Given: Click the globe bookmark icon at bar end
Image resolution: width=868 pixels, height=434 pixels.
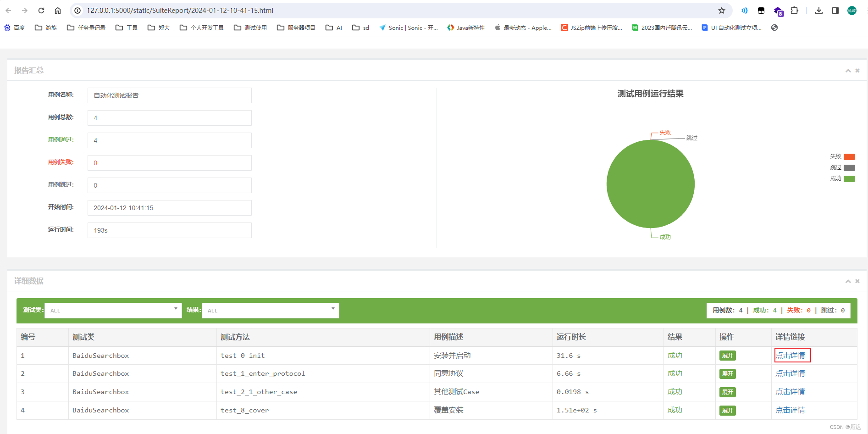Looking at the screenshot, I should tap(774, 28).
